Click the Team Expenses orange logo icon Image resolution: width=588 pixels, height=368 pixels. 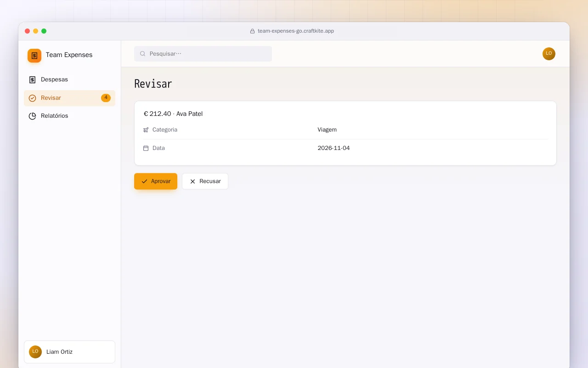pos(34,56)
